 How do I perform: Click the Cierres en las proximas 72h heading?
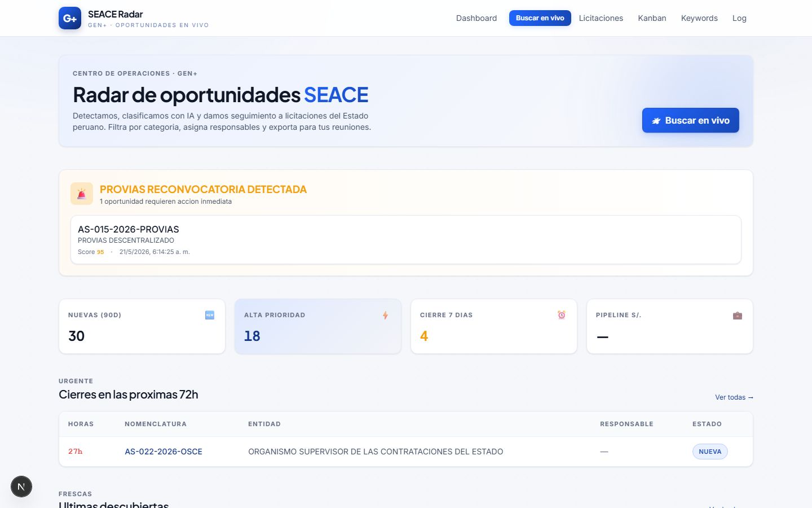point(129,395)
